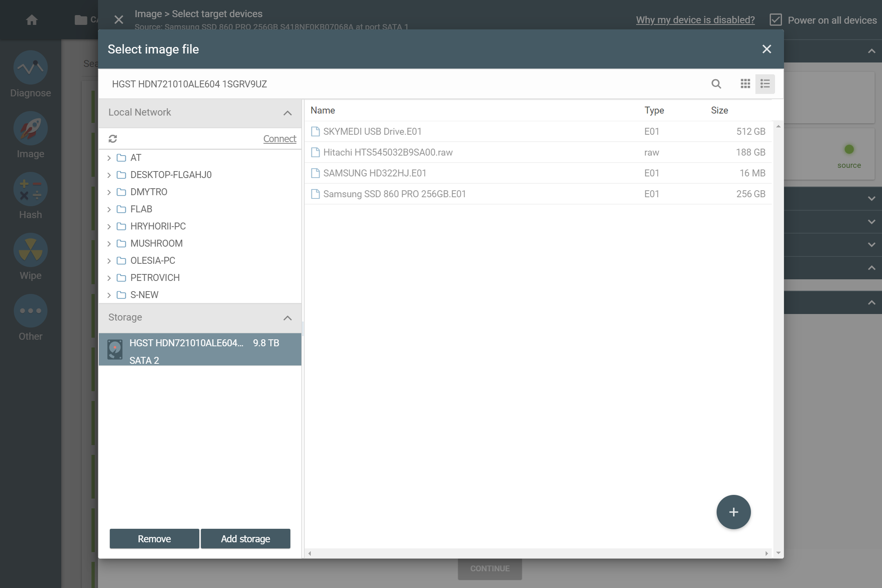Expand the HRYHORII-PC tree node
882x588 pixels.
tap(109, 227)
